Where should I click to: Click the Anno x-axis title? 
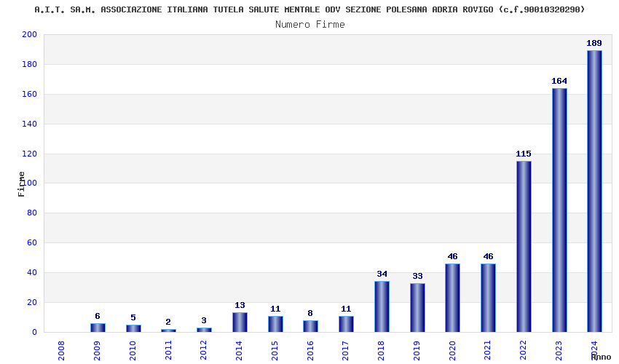(x=601, y=357)
